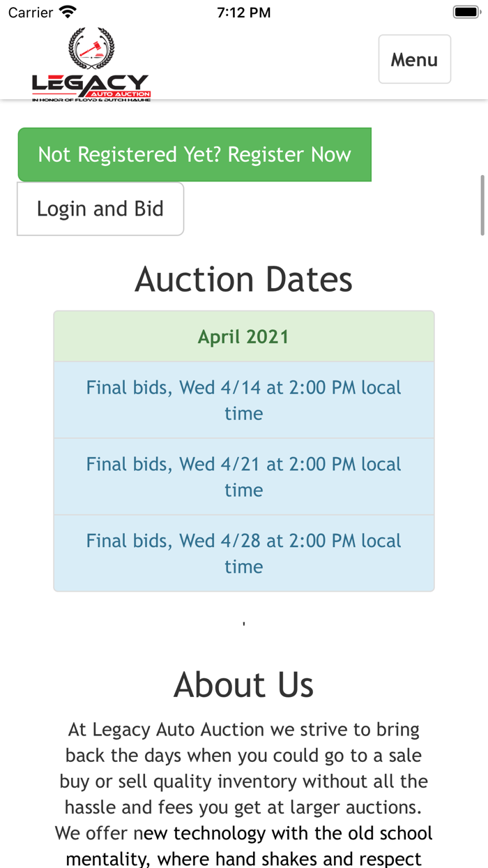Click the Legacy wordmark text
488x868 pixels.
point(91,80)
